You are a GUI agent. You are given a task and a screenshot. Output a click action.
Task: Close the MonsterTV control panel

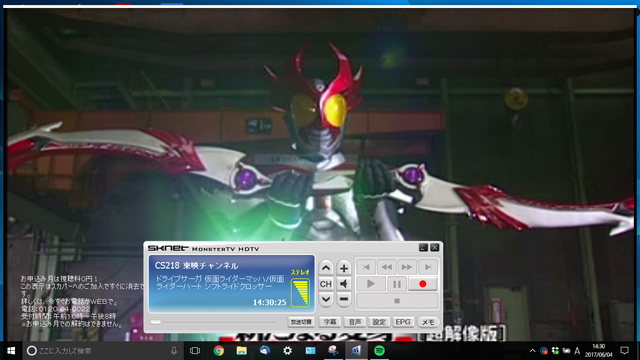tap(435, 247)
